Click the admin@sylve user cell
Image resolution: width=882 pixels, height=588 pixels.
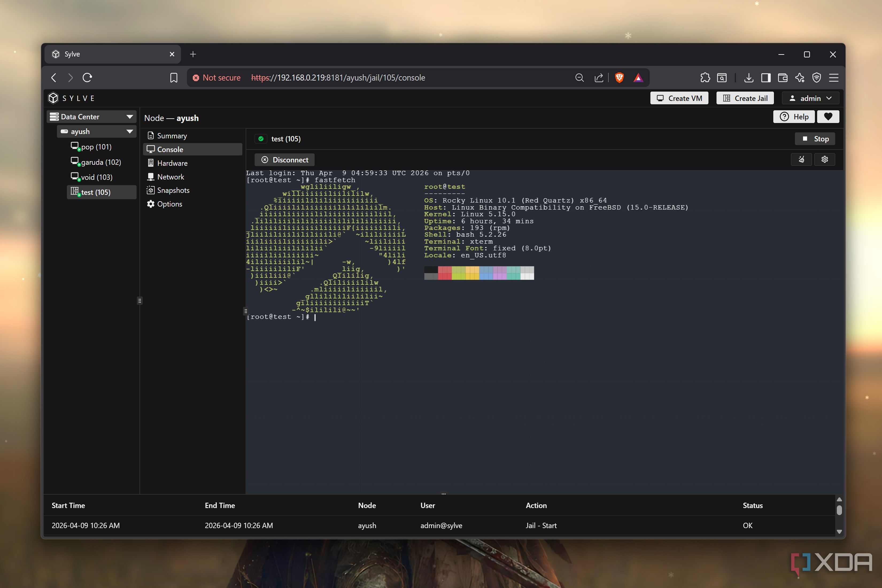pos(441,525)
